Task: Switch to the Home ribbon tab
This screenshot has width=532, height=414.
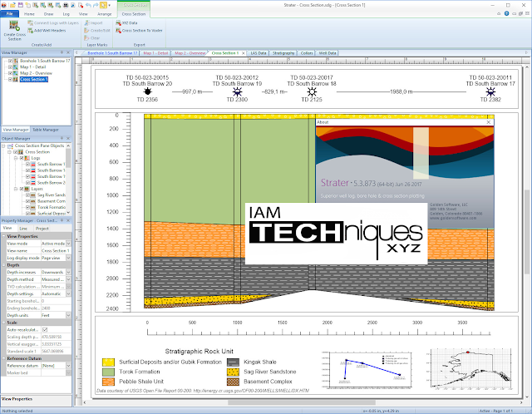Action: coord(29,14)
